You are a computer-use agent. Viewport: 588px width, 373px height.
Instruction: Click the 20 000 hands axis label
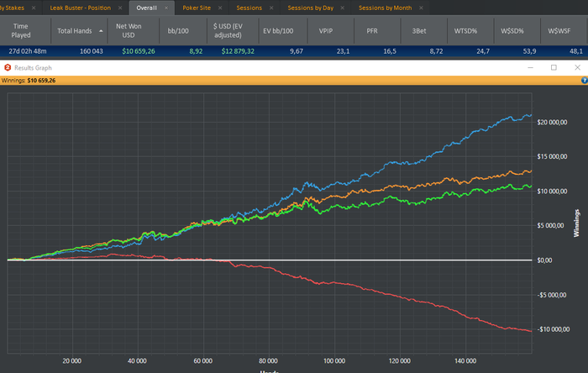coord(72,361)
